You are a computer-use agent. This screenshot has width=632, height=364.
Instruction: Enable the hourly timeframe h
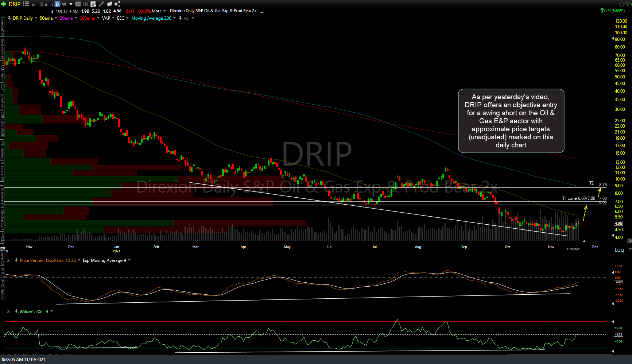point(51,4)
